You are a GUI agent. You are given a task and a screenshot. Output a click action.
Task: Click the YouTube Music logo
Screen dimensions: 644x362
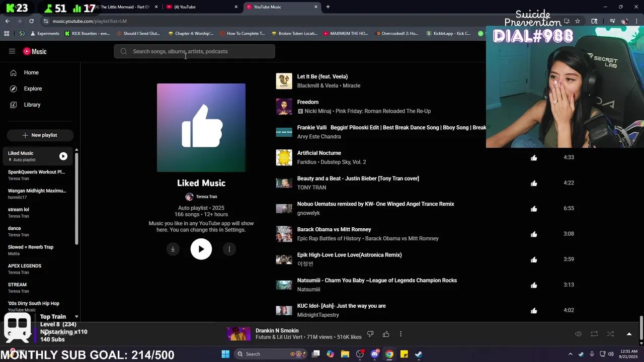[x=35, y=51]
